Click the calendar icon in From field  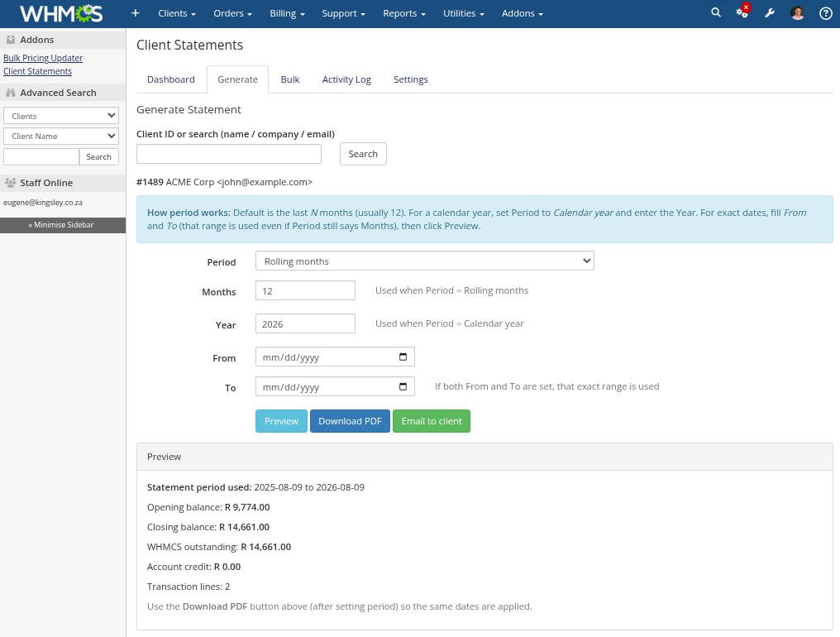coord(403,357)
